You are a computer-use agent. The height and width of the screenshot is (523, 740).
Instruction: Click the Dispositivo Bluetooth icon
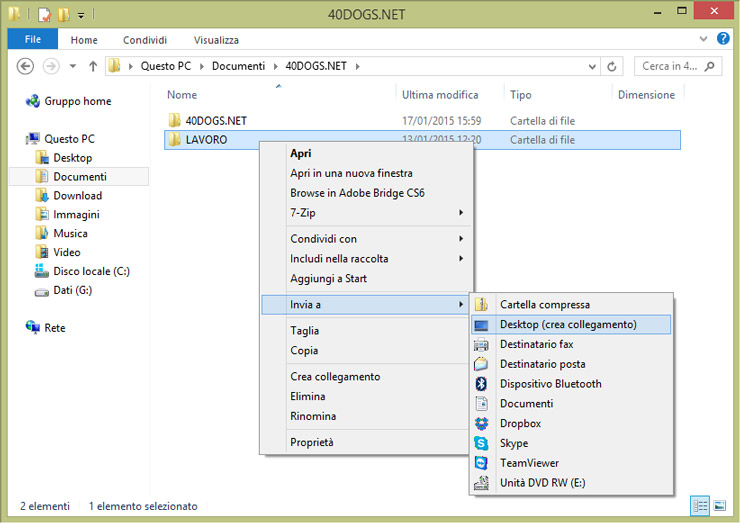(x=481, y=384)
